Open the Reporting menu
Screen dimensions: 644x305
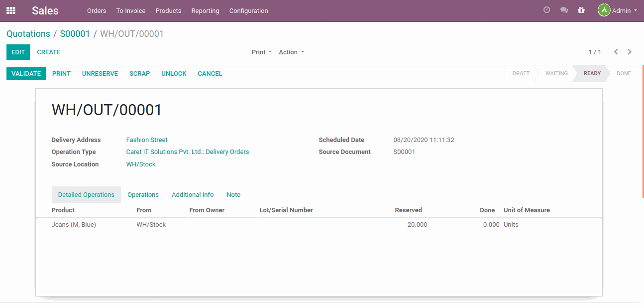205,10
